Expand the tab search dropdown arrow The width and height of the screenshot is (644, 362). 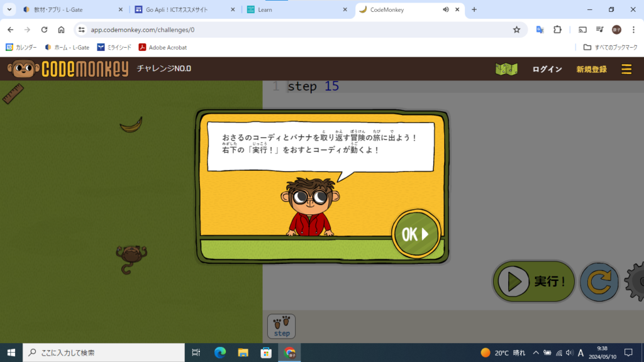pyautogui.click(x=9, y=9)
